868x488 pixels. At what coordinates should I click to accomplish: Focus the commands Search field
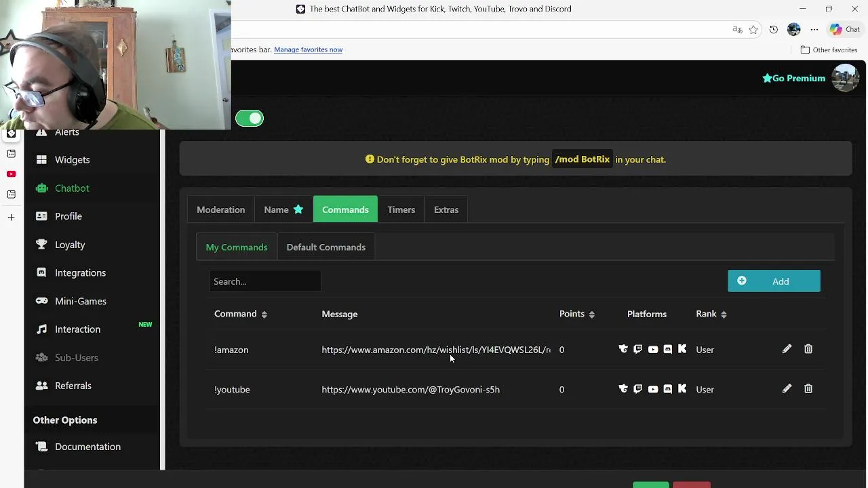(x=265, y=281)
